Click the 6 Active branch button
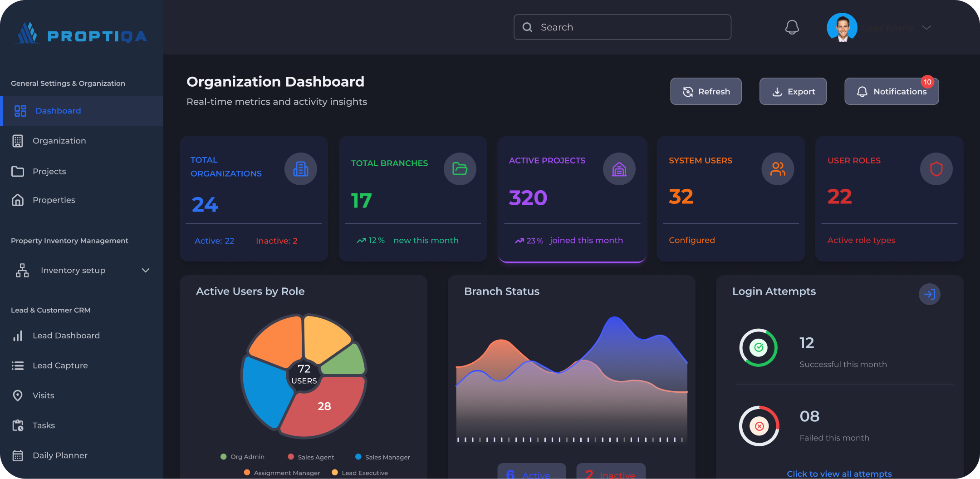Screen dimensions: 980x479 pyautogui.click(x=532, y=471)
